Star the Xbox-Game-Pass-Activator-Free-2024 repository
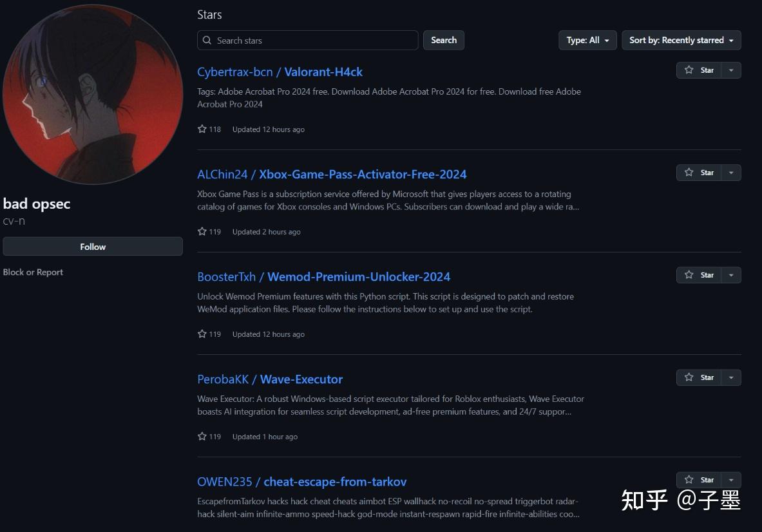762x532 pixels. 699,173
